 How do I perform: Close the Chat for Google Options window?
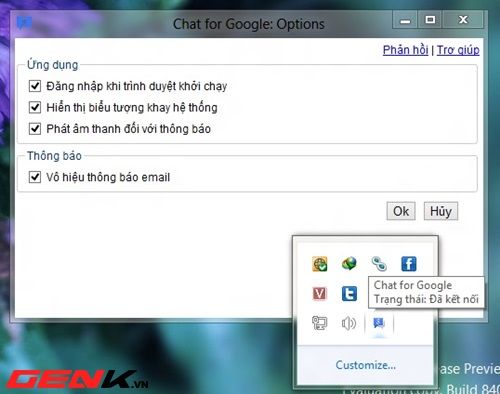[463, 20]
